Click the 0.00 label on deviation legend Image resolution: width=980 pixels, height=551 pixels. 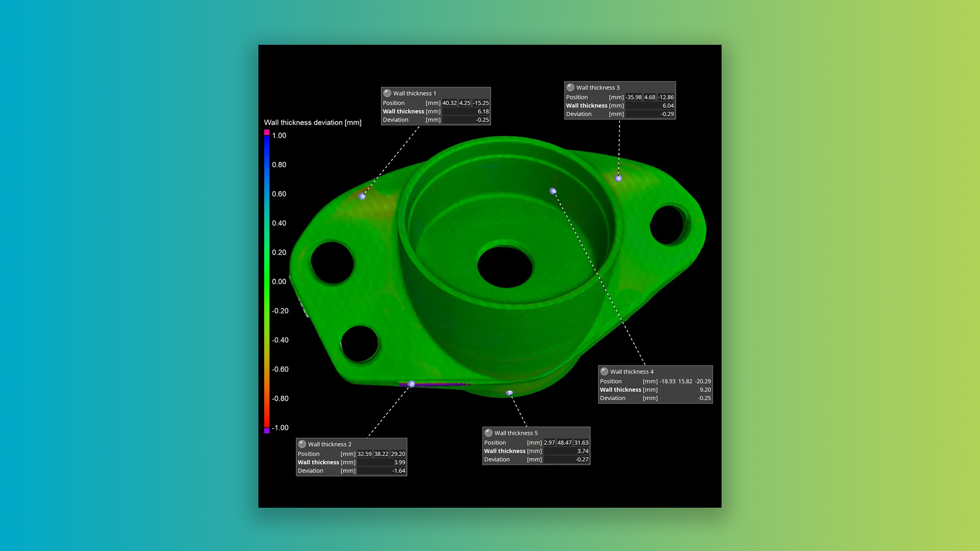click(279, 282)
